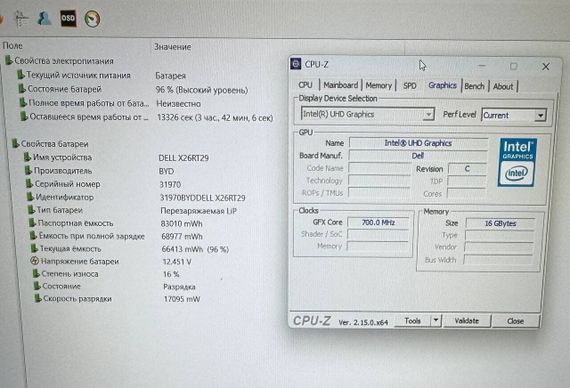Select the Graphics tab in CPU-Z
The width and height of the screenshot is (570, 388).
click(x=442, y=85)
